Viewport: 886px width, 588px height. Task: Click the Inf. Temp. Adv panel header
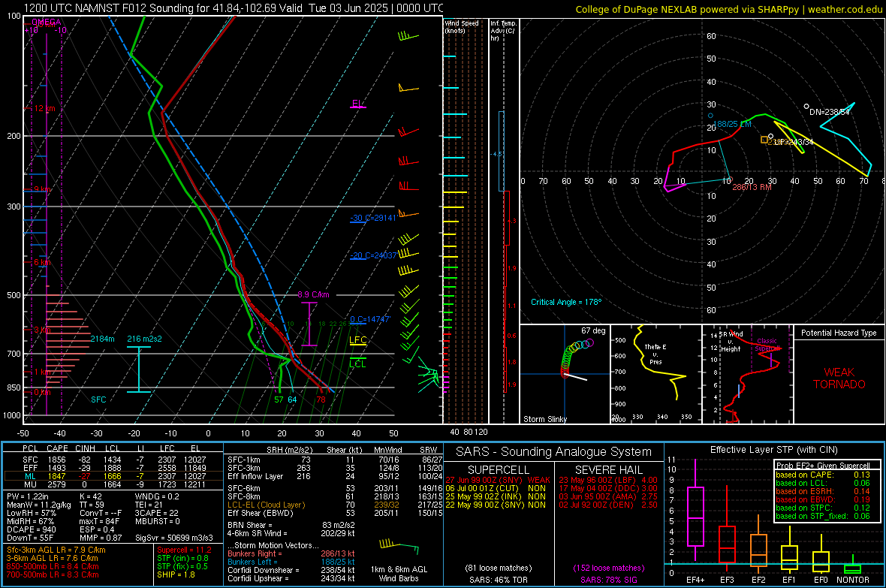tap(503, 31)
